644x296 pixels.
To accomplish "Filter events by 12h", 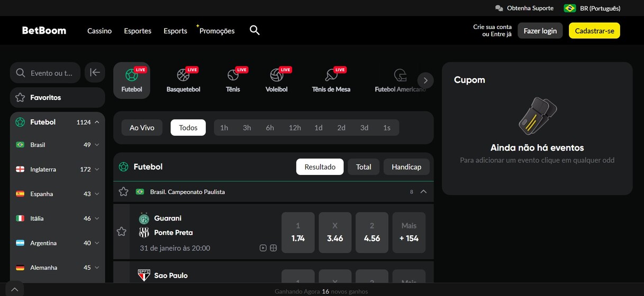I will (295, 127).
